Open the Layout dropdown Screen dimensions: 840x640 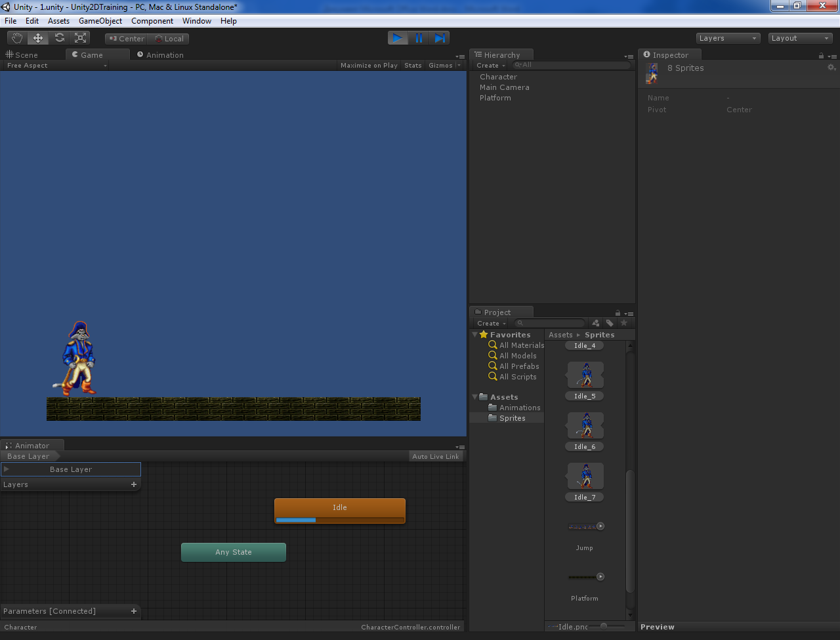tap(800, 38)
